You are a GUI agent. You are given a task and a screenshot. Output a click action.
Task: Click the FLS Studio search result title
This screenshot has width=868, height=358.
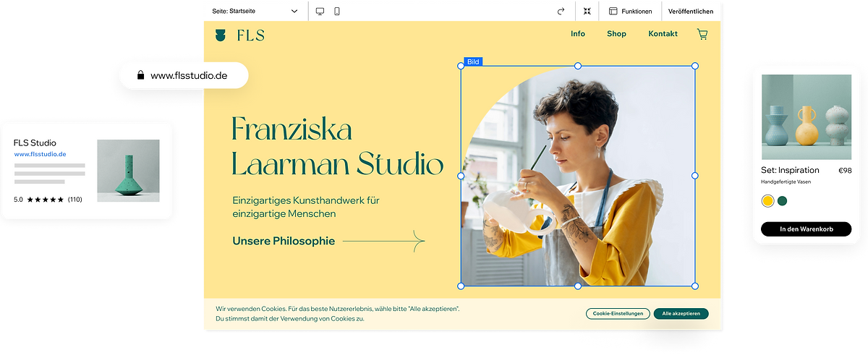pyautogui.click(x=35, y=143)
